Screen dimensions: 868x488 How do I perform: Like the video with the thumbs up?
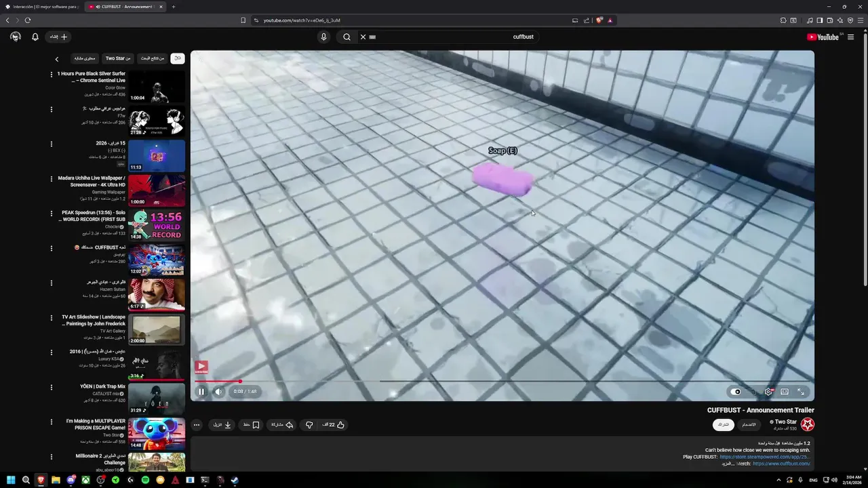click(x=334, y=425)
